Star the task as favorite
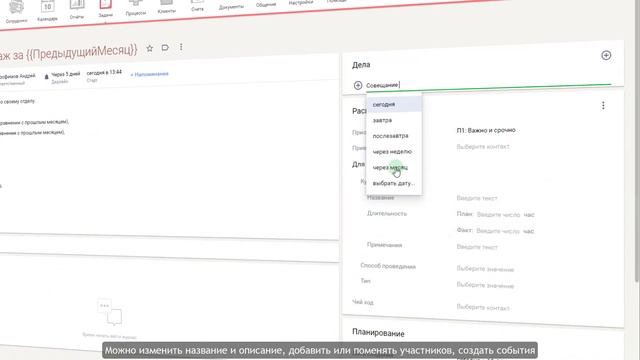This screenshot has width=640, height=360. pos(150,48)
